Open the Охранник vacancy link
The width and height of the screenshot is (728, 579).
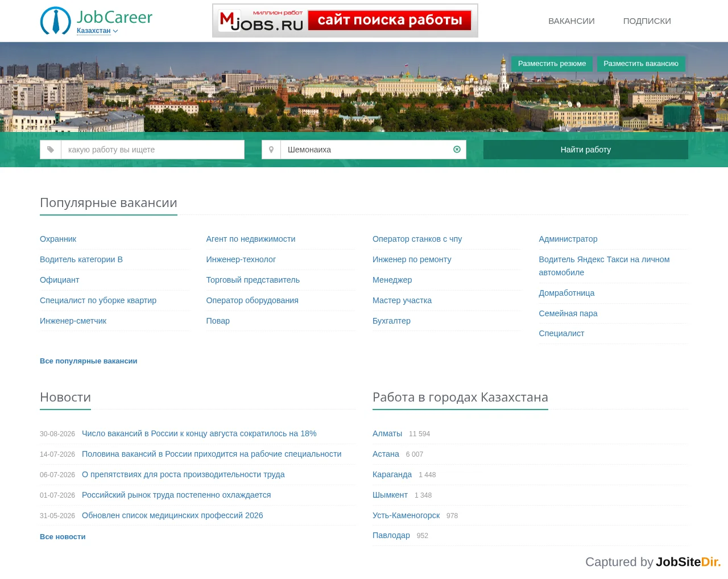coord(58,239)
